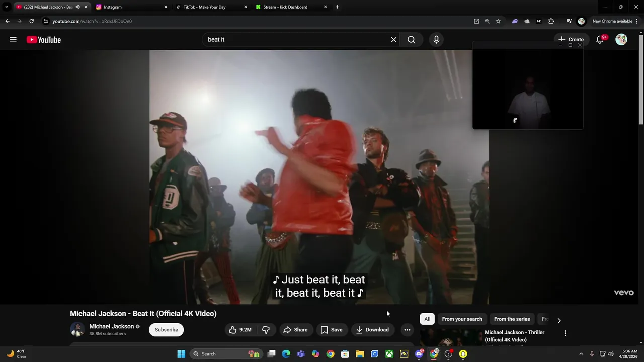644x362 pixels.
Task: Like the video showing 9.2M
Action: coord(240,330)
